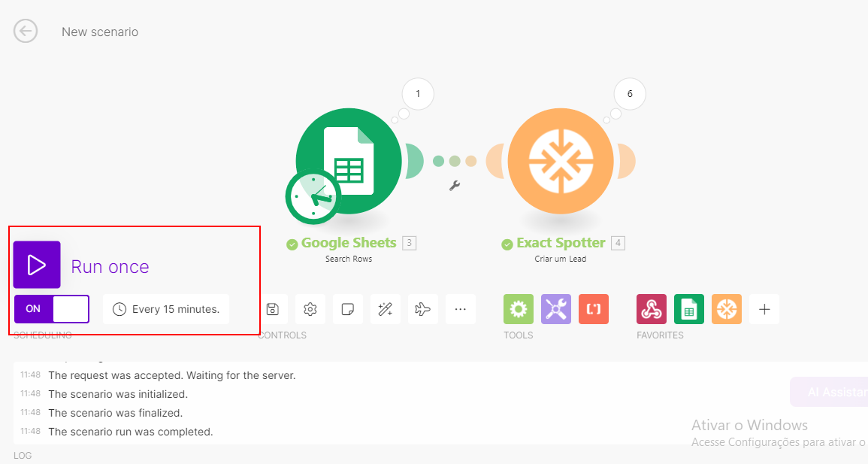
Task: Select log entry 'The scenario was initialized.'
Action: (x=118, y=394)
